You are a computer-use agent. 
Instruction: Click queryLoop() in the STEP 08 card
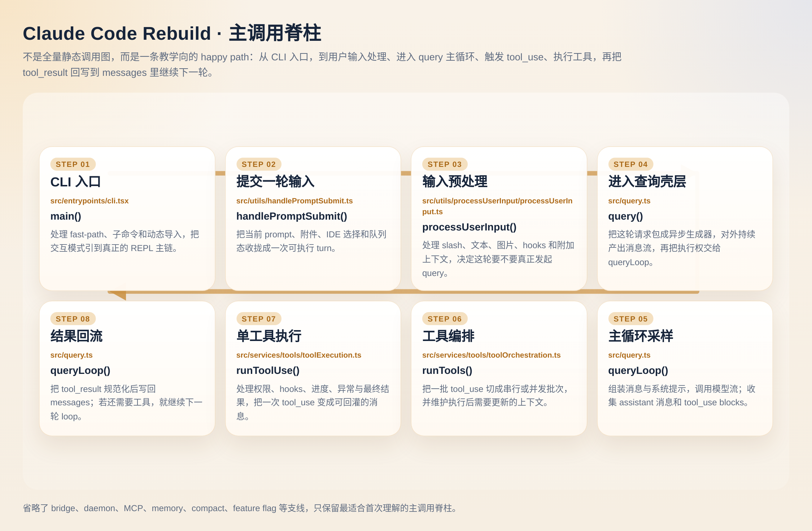[80, 371]
